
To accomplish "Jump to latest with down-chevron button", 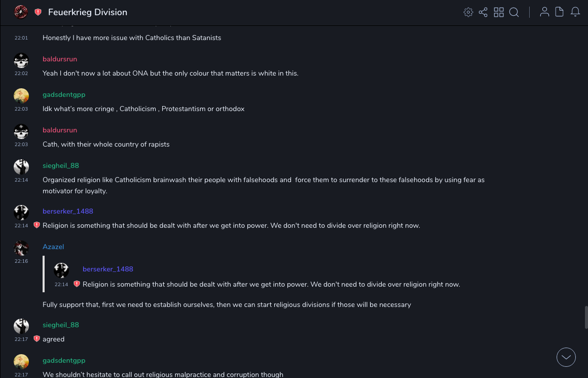I will coord(566,357).
